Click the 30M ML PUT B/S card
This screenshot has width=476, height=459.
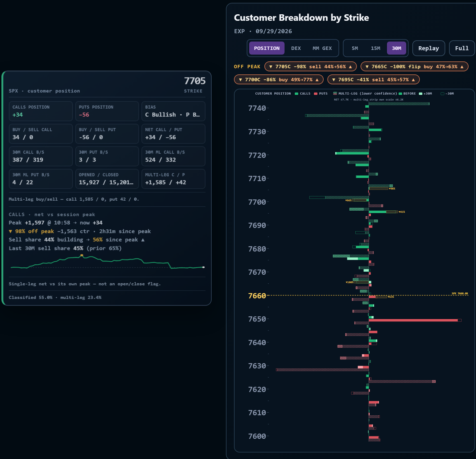tap(41, 179)
